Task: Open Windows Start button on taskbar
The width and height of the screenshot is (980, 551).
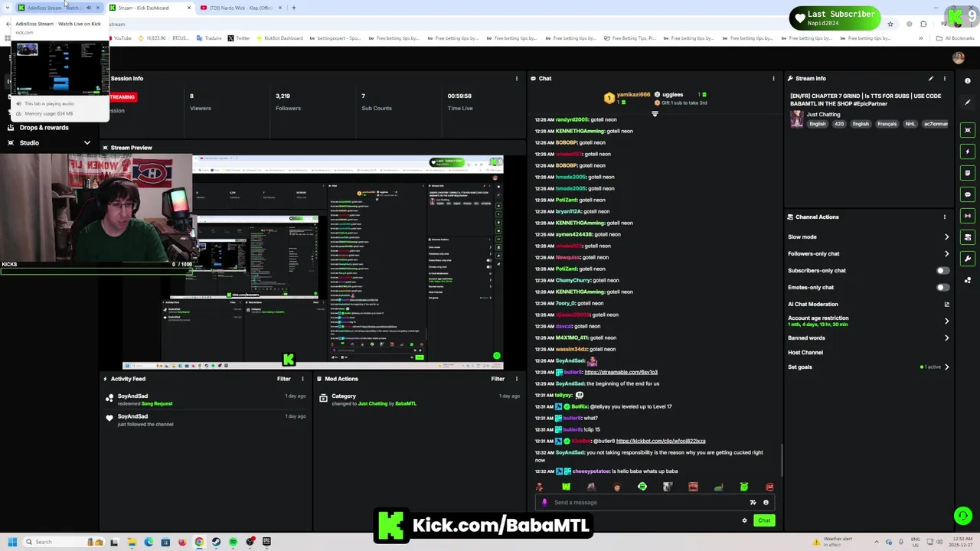Action: 12,542
